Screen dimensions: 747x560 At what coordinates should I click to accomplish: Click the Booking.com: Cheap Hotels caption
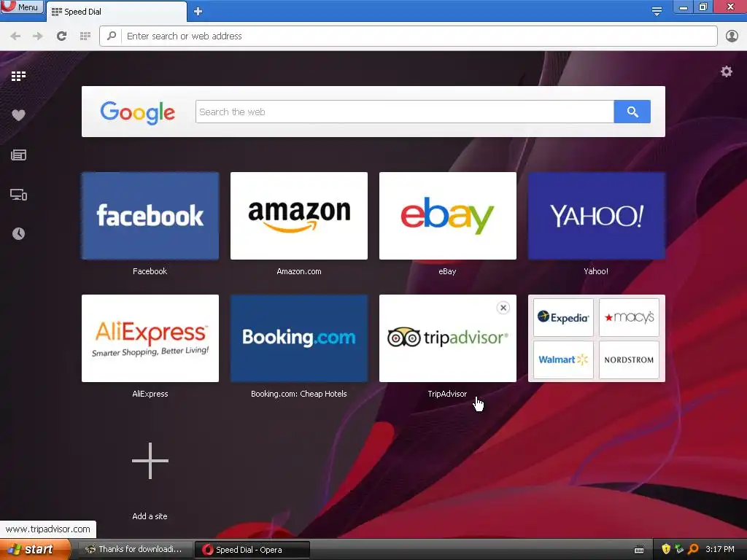299,394
